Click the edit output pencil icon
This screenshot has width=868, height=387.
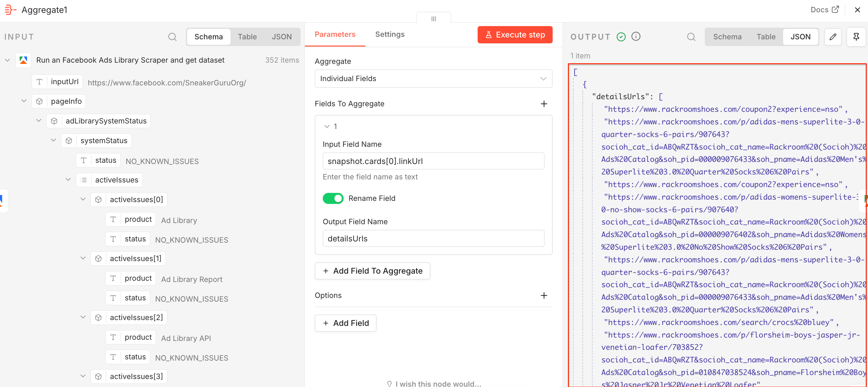pos(833,37)
